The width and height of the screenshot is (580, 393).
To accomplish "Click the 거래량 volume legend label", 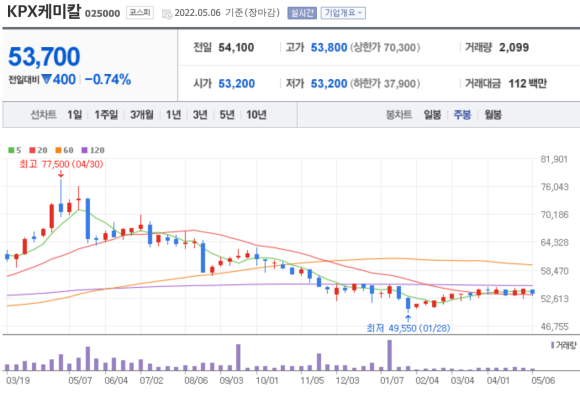I will click(x=563, y=345).
